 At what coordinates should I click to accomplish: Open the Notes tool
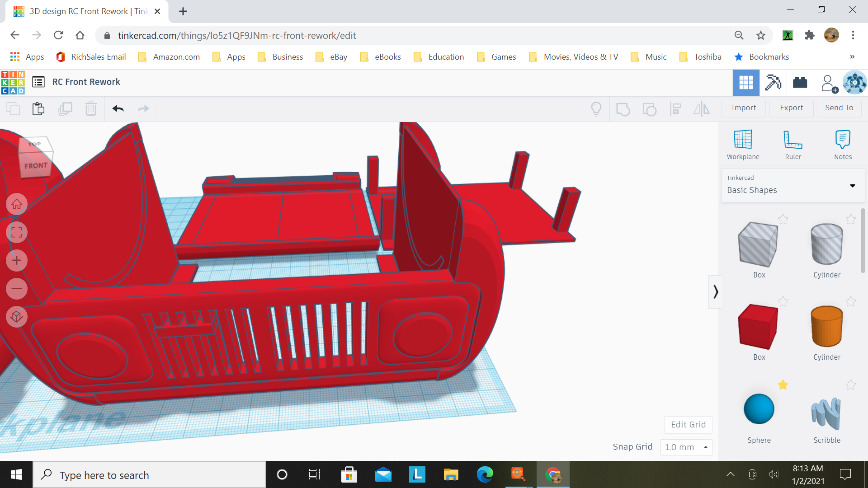[x=843, y=145]
